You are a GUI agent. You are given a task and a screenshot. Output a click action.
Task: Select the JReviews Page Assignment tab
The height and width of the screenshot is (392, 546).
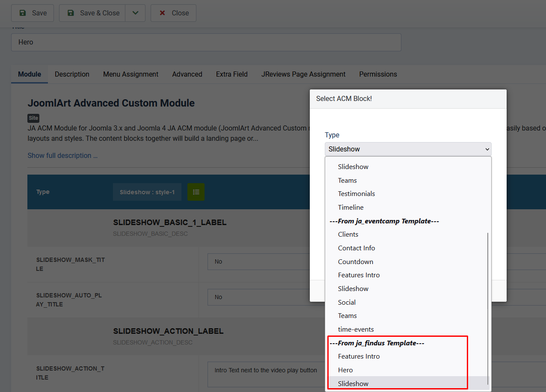303,74
